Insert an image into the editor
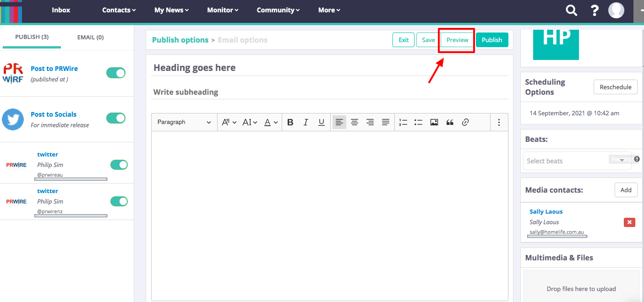 coord(434,122)
